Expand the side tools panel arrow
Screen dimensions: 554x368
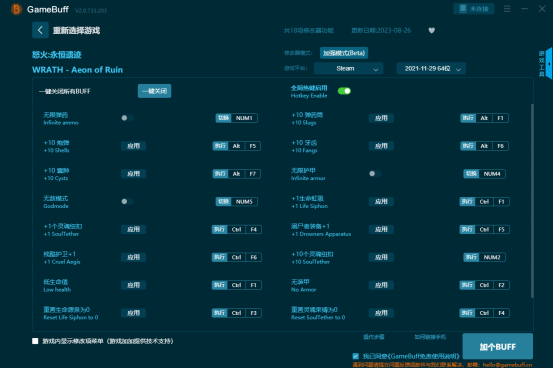tap(549, 64)
